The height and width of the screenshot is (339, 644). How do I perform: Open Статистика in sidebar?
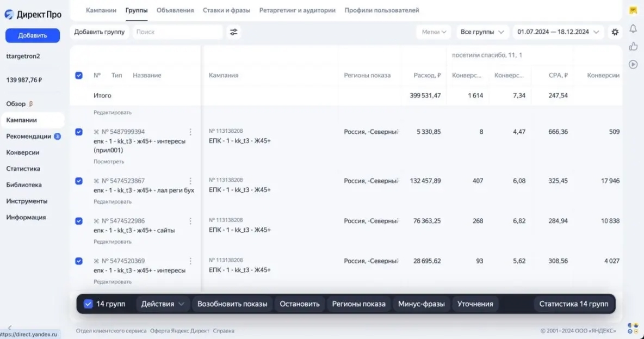coord(23,169)
